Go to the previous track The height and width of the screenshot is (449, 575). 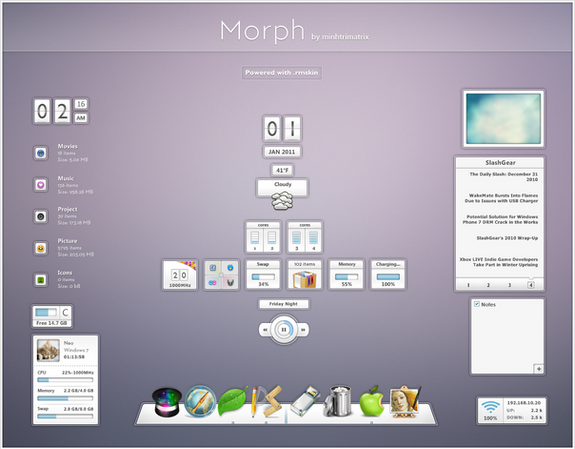tap(264, 330)
